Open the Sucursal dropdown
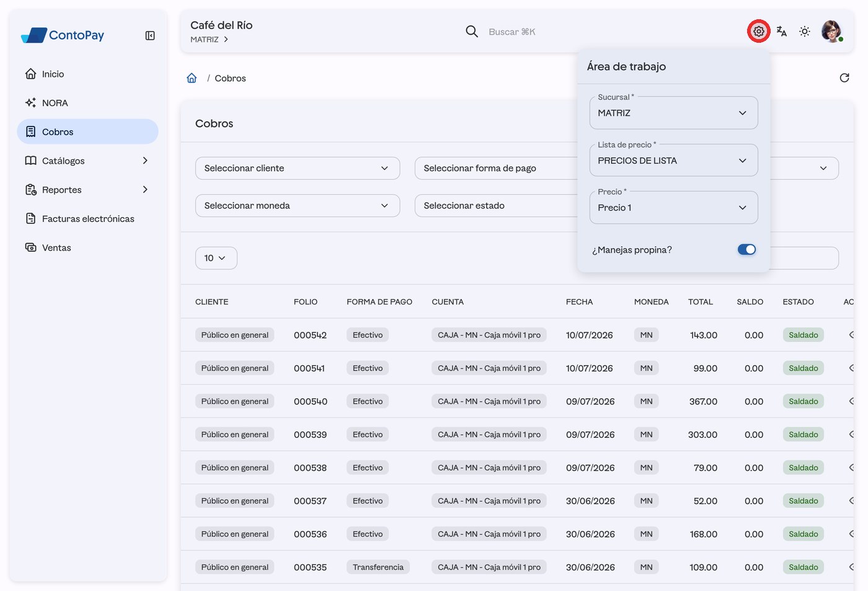Viewport: 868px width, 591px height. (x=673, y=113)
